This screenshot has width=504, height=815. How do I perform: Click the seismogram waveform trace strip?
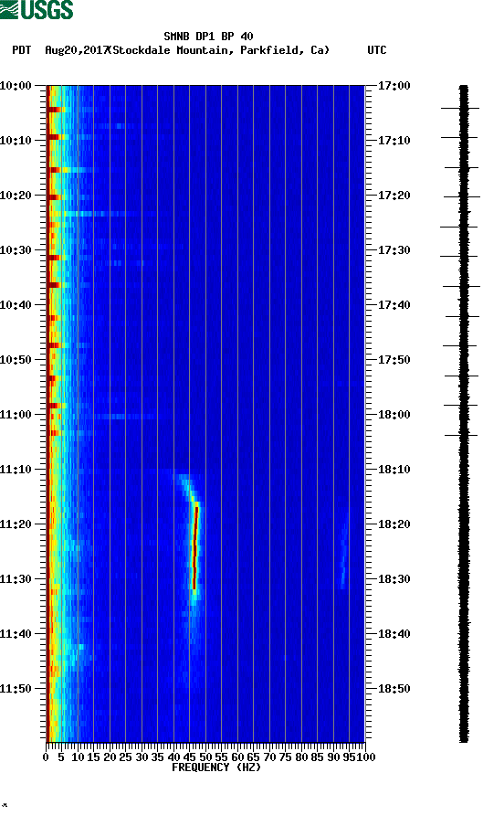point(464,414)
